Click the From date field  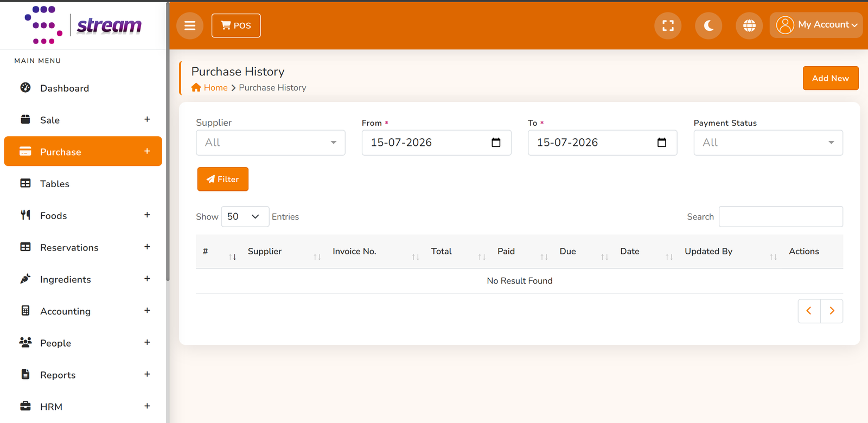pos(437,143)
